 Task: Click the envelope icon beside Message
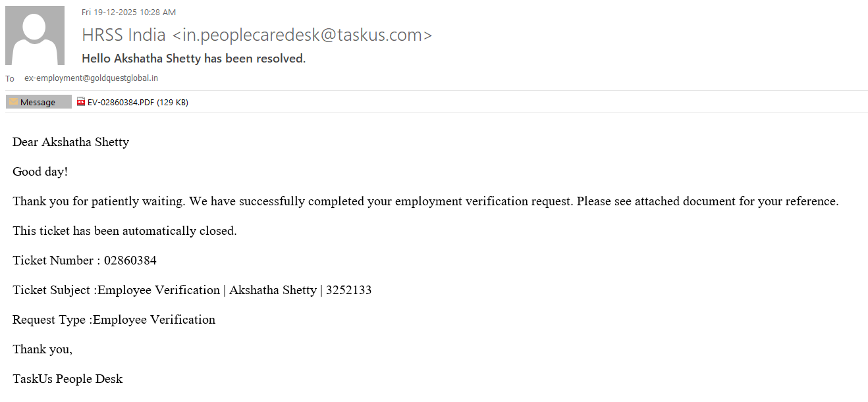pos(13,102)
